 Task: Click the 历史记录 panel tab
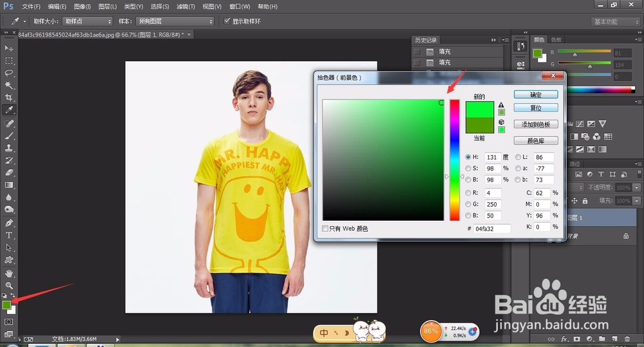(x=426, y=40)
